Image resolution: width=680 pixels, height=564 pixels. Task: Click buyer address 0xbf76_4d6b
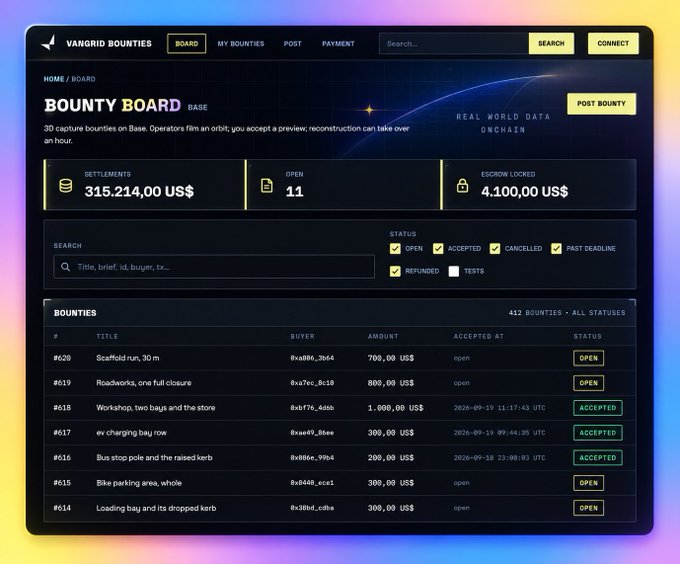coord(312,408)
